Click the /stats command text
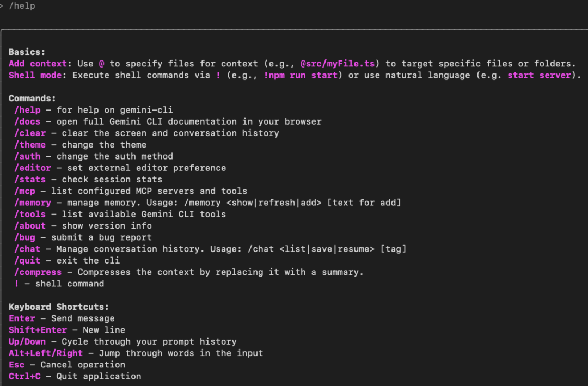This screenshot has width=588, height=386. point(30,180)
